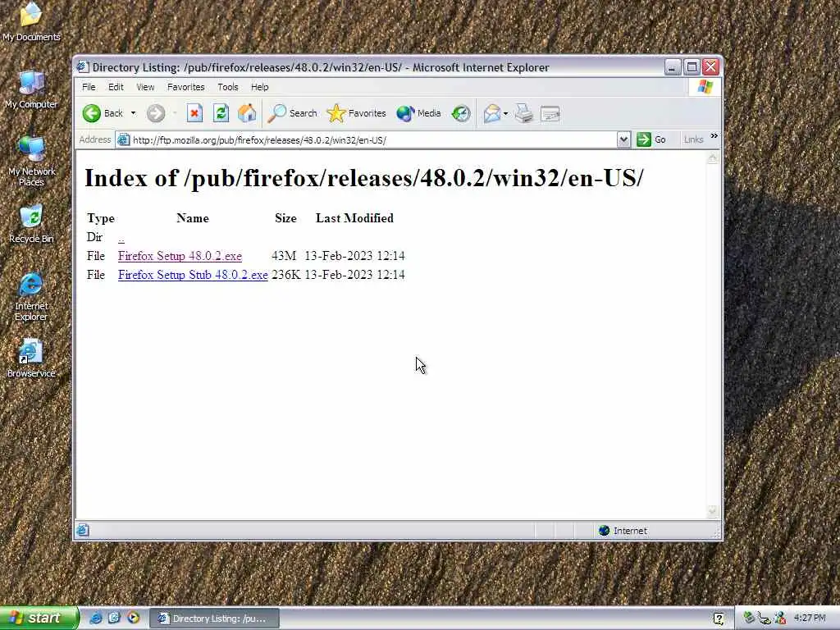
Task: Click the Go button
Action: click(x=651, y=139)
